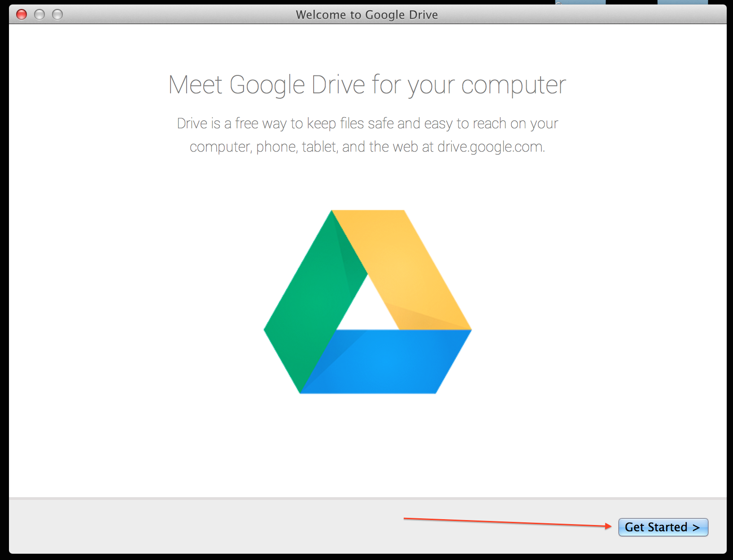Click the Get Started button

click(663, 527)
